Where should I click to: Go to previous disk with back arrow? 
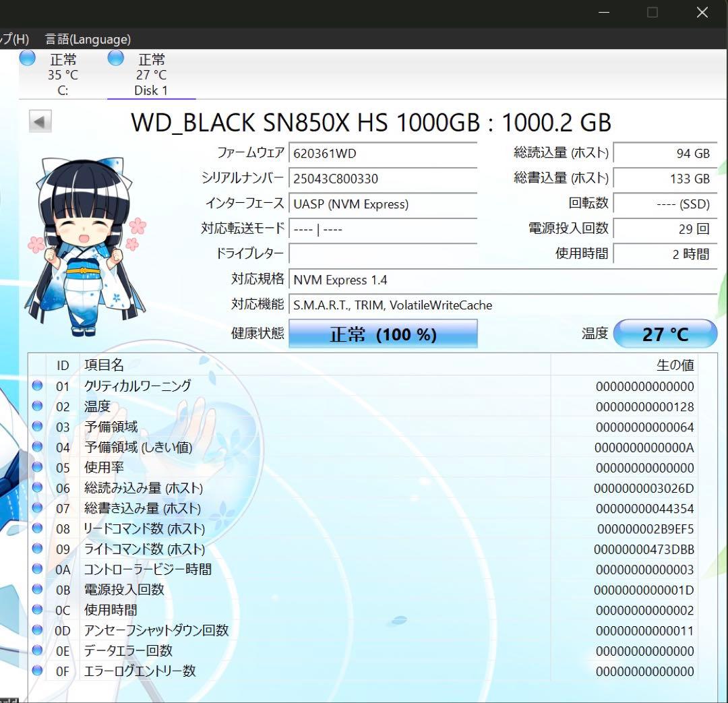40,121
